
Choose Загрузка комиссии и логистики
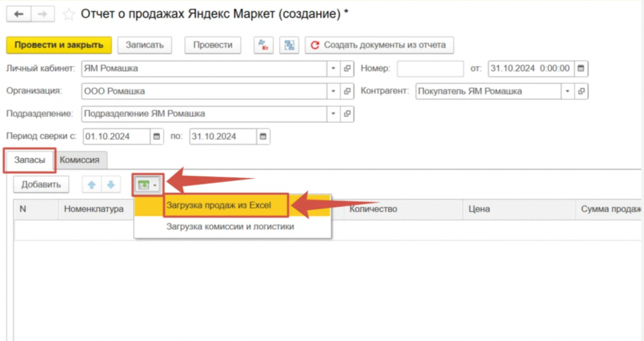[x=230, y=226]
